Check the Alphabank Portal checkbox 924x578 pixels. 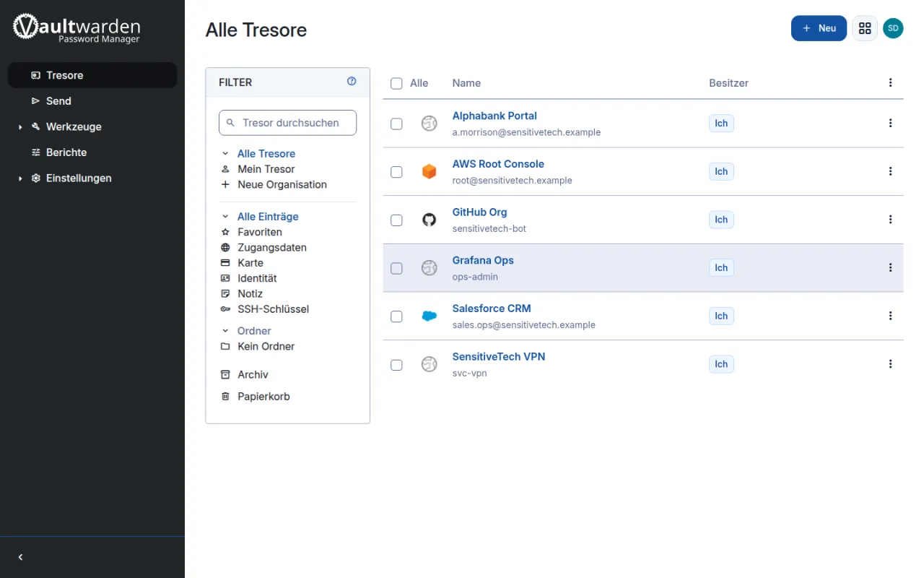point(396,124)
